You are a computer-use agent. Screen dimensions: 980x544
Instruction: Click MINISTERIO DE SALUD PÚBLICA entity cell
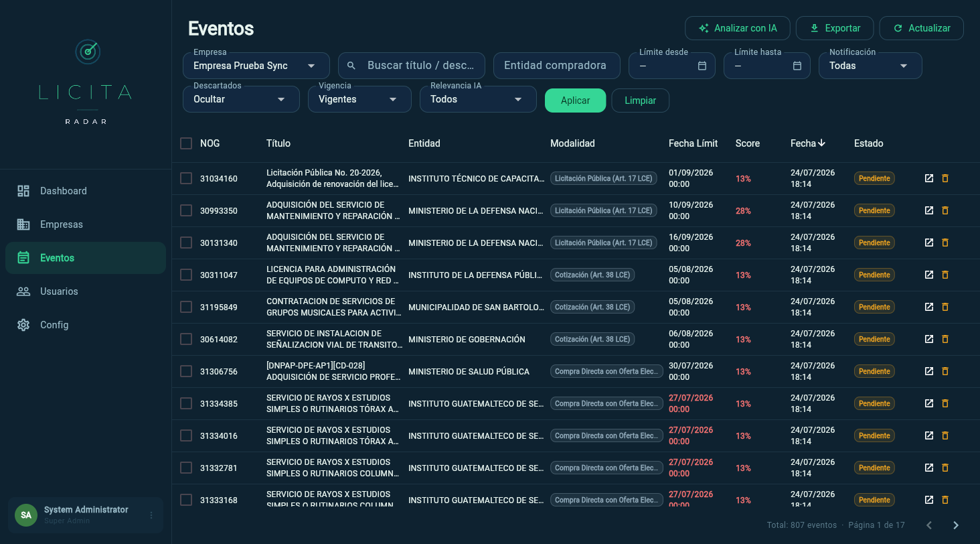(469, 371)
